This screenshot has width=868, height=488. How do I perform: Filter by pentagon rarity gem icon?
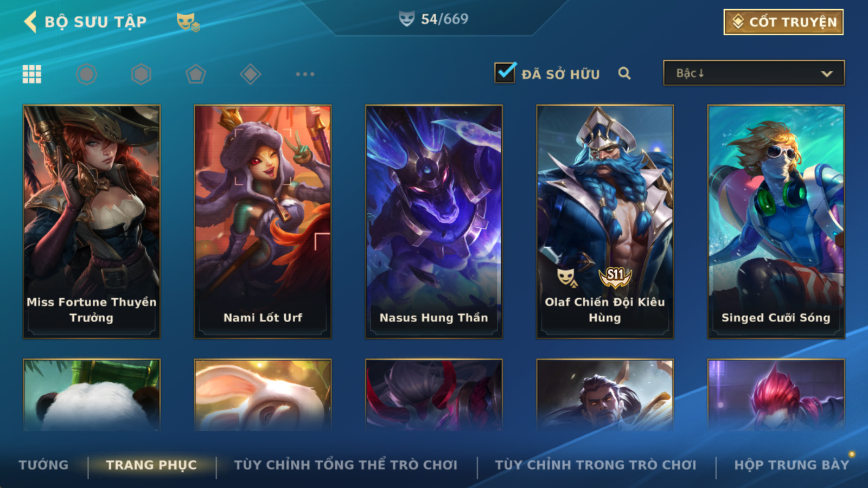coord(196,74)
